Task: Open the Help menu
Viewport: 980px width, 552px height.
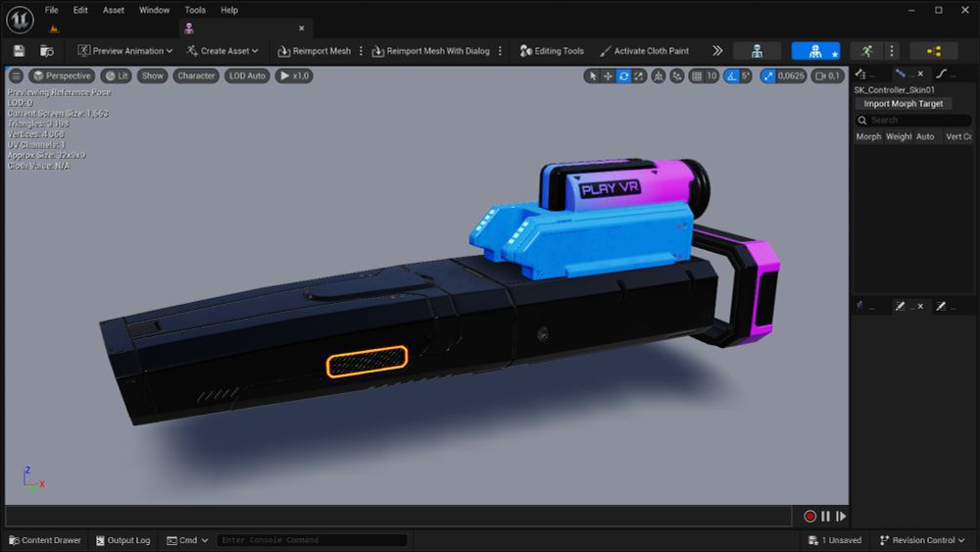Action: [x=228, y=10]
